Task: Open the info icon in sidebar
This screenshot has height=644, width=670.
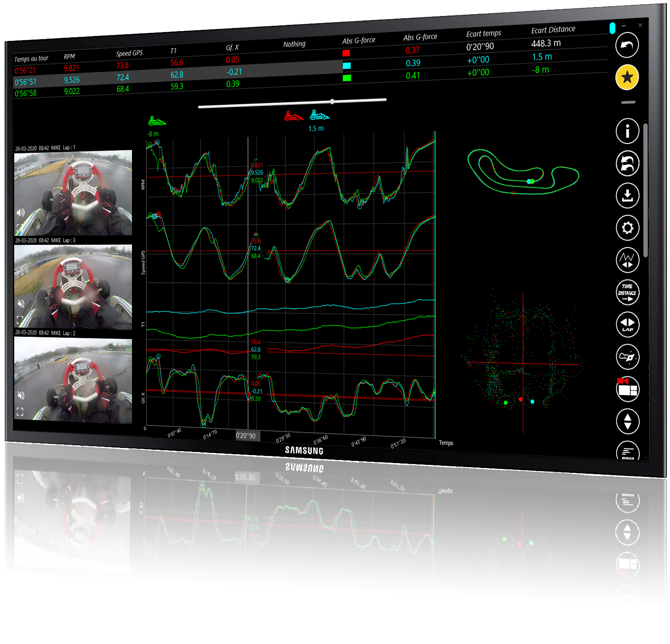Action: [x=627, y=131]
